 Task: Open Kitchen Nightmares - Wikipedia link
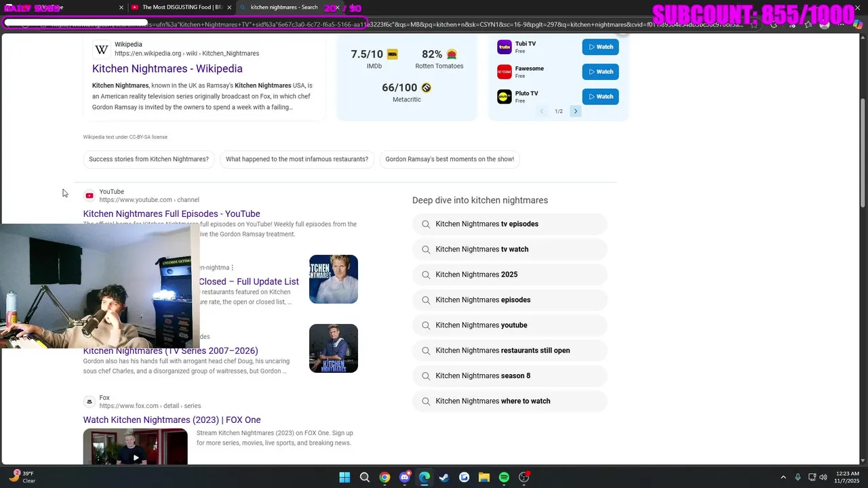tap(167, 68)
